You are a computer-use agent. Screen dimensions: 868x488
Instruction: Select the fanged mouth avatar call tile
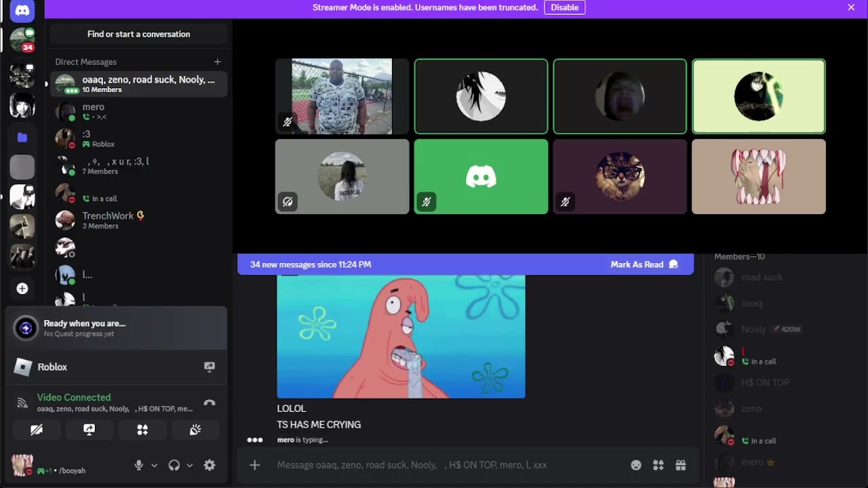tap(758, 177)
